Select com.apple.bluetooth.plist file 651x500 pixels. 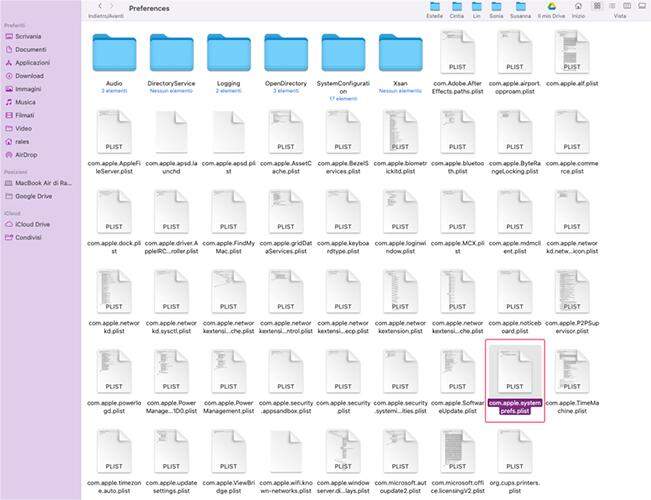tap(458, 132)
